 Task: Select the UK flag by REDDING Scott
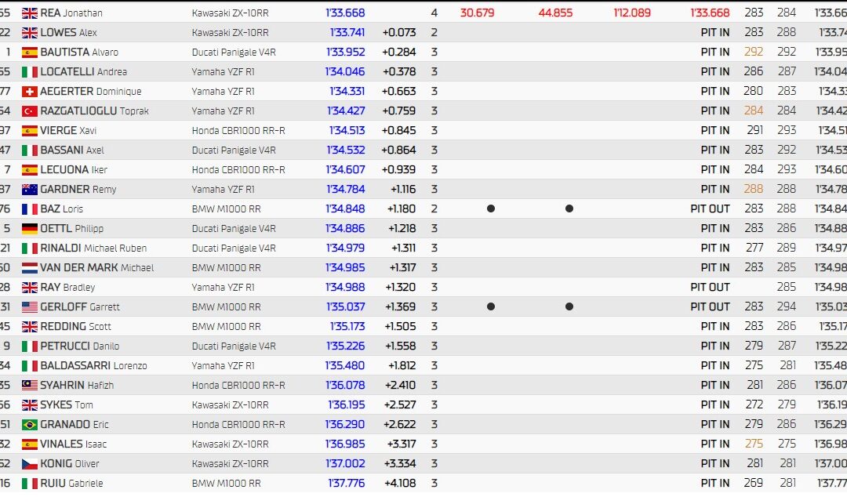coord(30,327)
